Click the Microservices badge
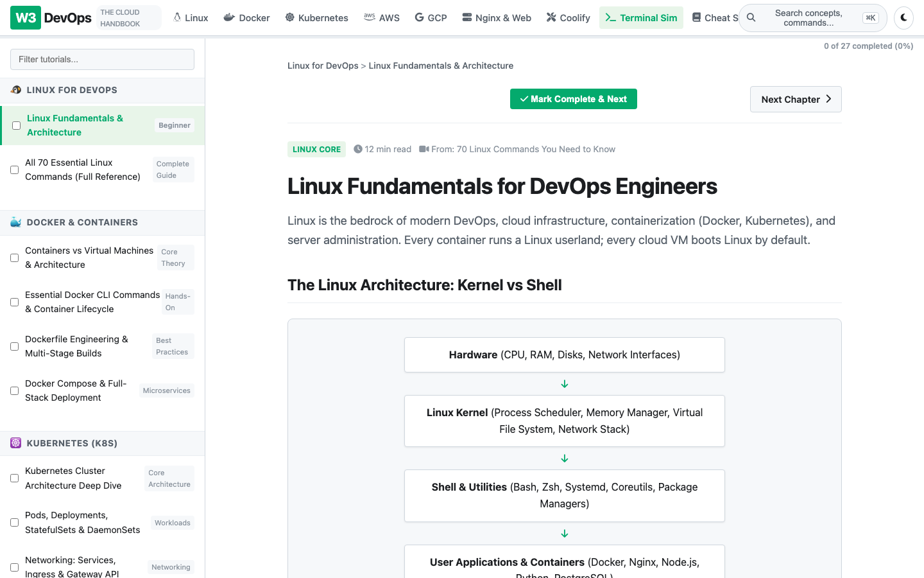 point(167,390)
